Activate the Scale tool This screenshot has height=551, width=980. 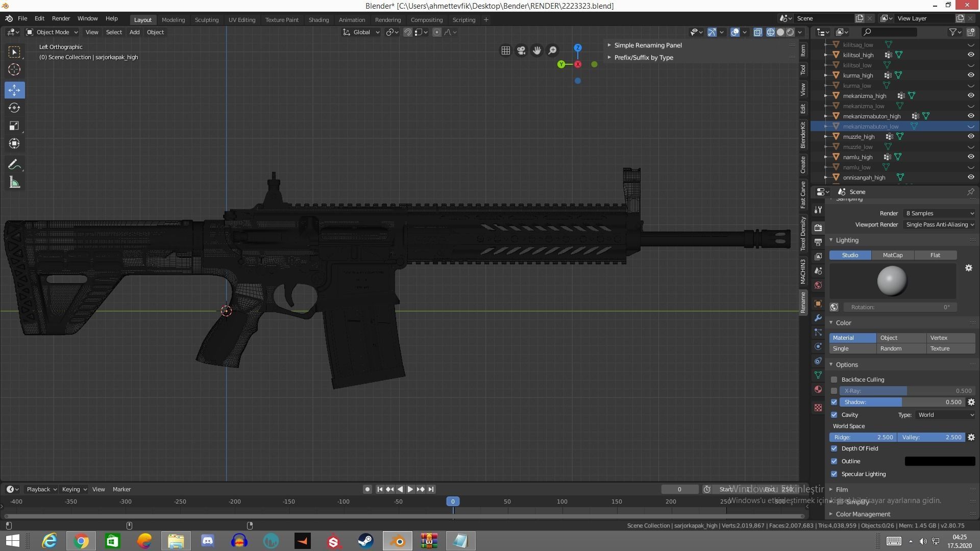click(x=14, y=126)
